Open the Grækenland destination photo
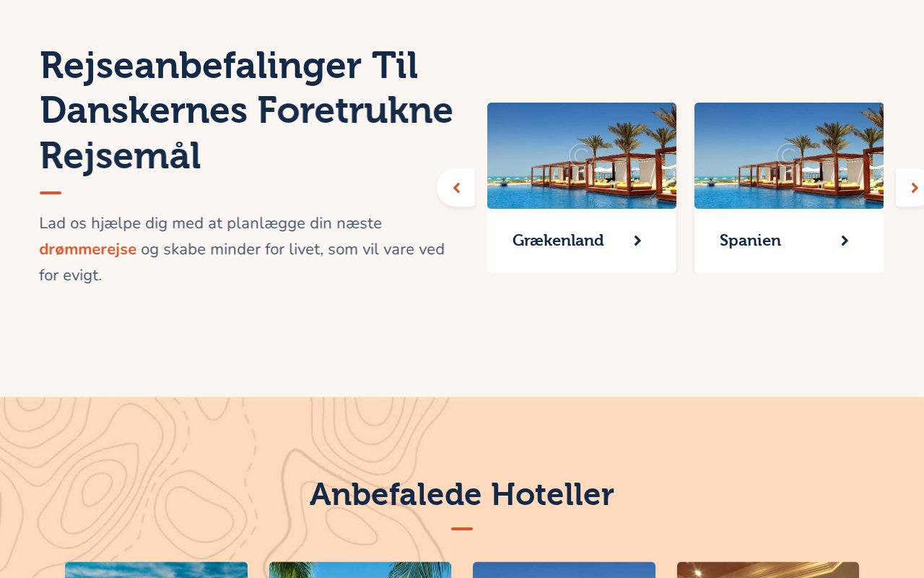The height and width of the screenshot is (578, 924). [582, 155]
